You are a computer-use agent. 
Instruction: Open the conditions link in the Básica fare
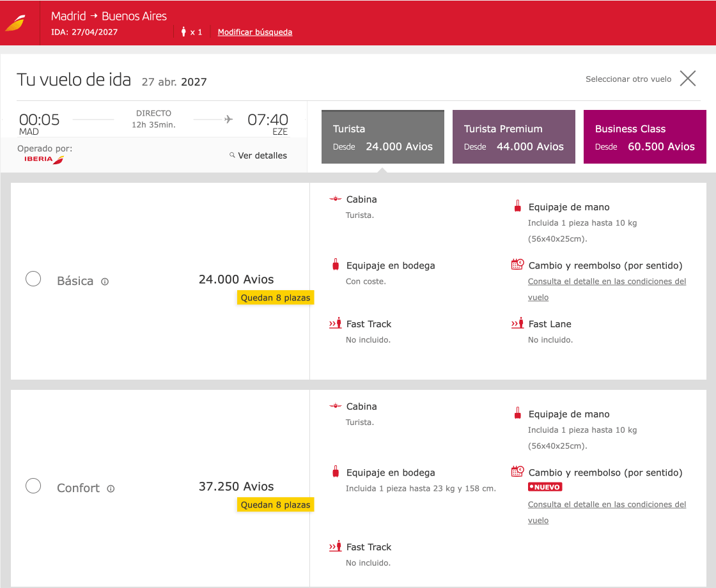click(x=607, y=289)
